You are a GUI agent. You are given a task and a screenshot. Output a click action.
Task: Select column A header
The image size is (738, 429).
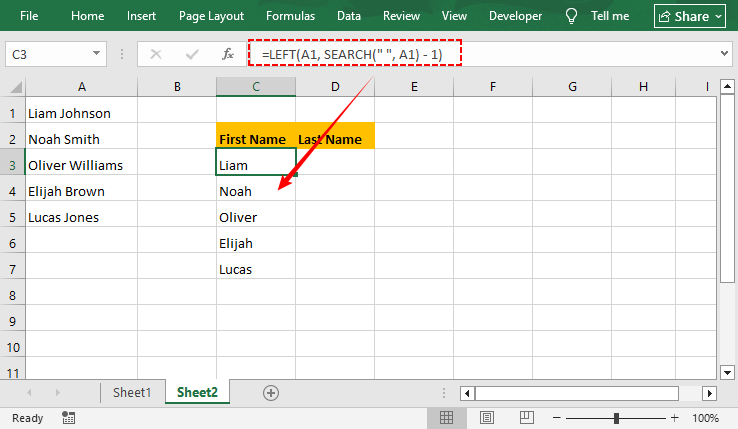(x=81, y=87)
